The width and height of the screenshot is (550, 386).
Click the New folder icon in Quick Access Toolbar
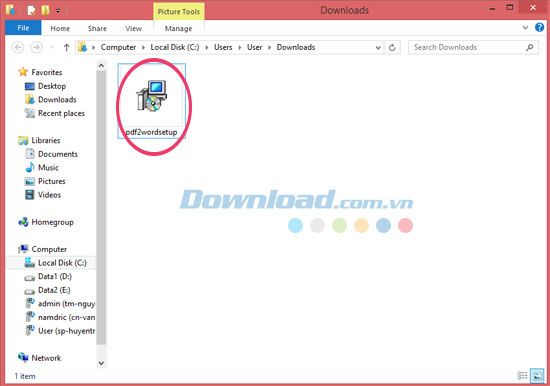pyautogui.click(x=46, y=11)
